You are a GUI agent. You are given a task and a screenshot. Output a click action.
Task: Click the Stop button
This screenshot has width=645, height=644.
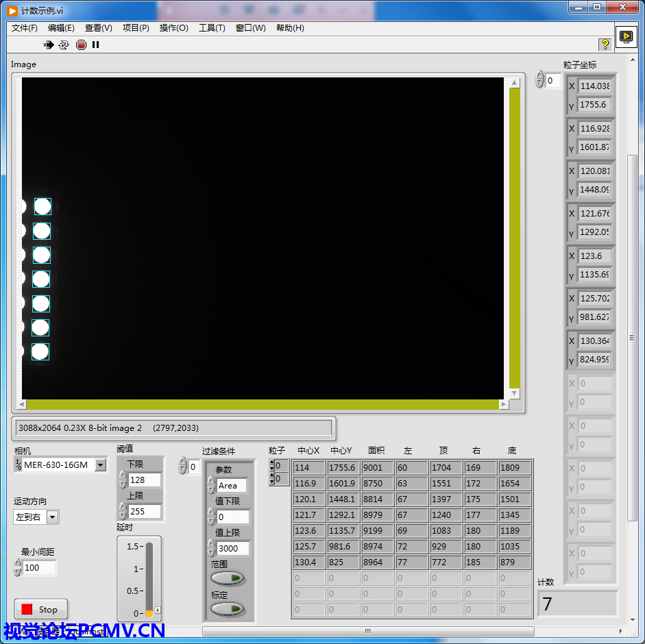41,609
